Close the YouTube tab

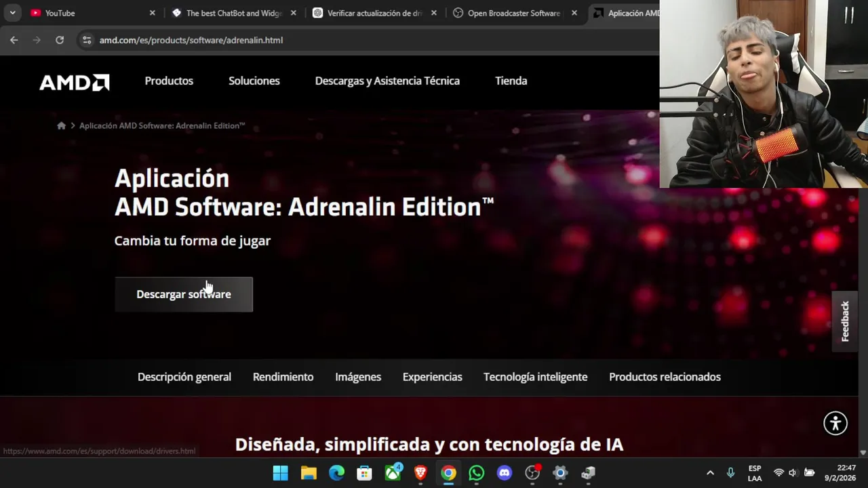pos(152,13)
